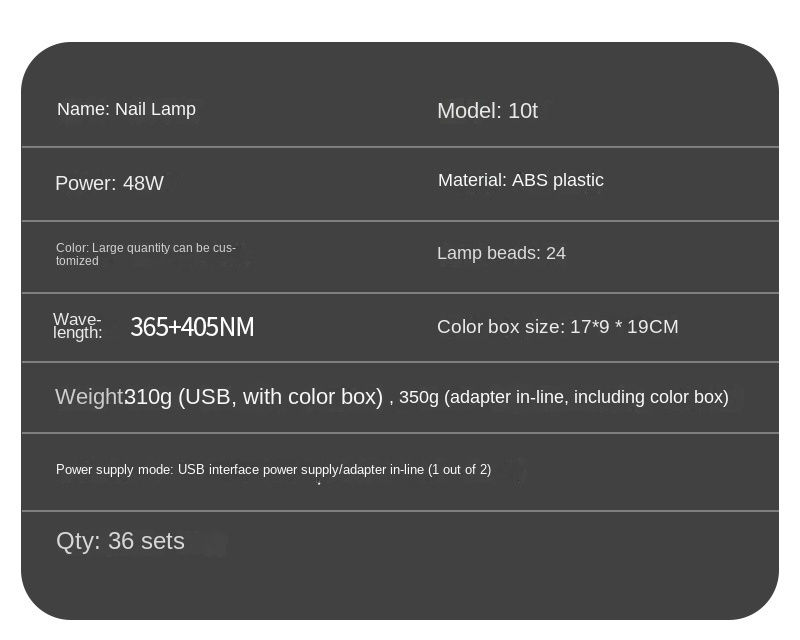The image size is (800, 640).
Task: Select the '365+405NM' value
Action: [x=192, y=327]
